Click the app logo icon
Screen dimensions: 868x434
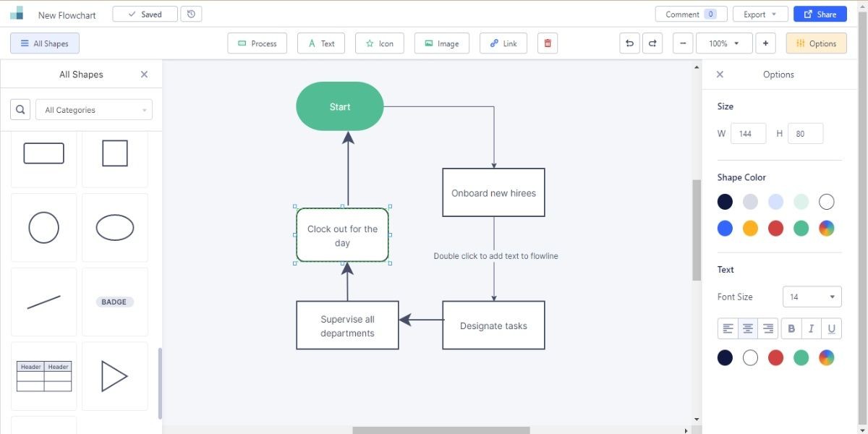(x=17, y=14)
